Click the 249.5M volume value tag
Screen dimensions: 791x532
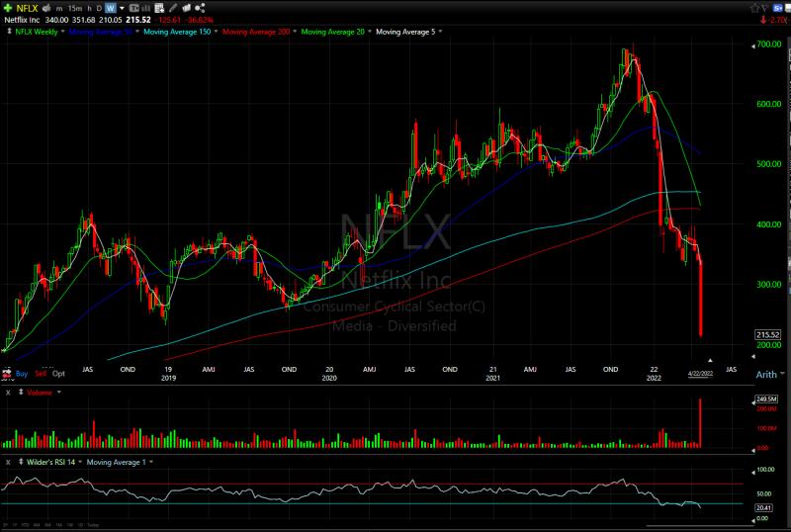[x=766, y=399]
